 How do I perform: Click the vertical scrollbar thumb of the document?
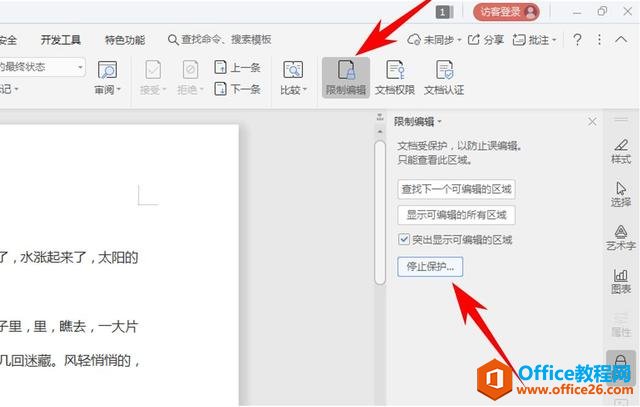(380, 212)
